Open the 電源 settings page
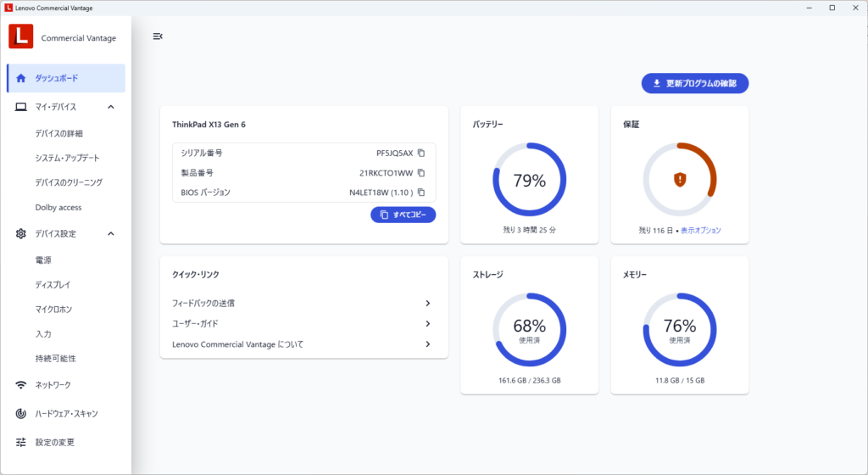Viewport: 868px width, 475px height. [x=43, y=260]
